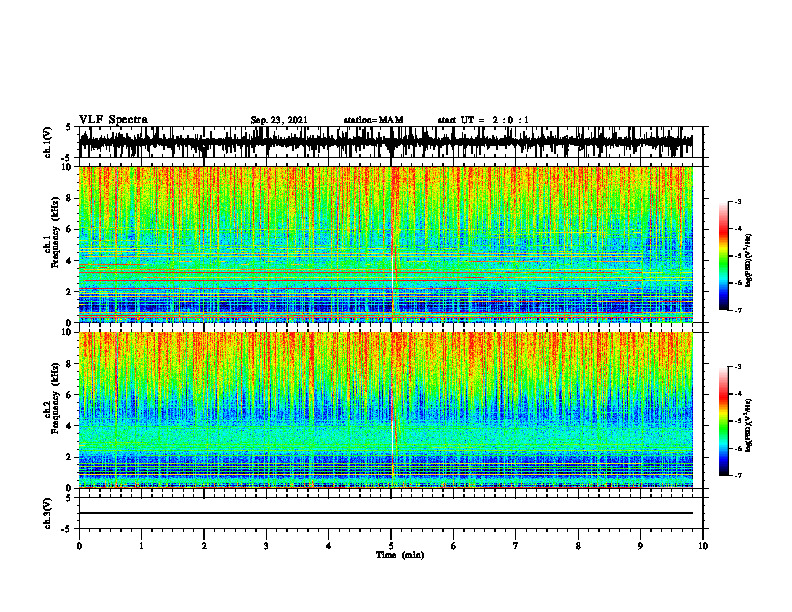
Task: Select time axis tick label "3"
Action: pyautogui.click(x=266, y=546)
